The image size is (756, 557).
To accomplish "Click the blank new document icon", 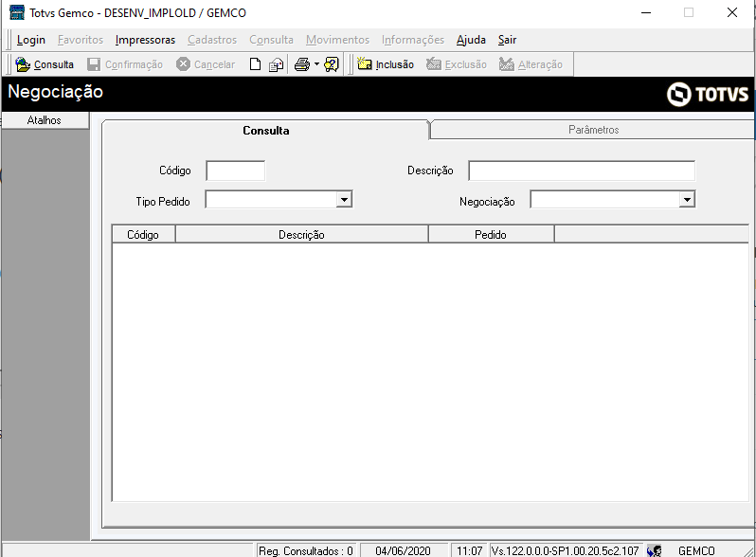I will pyautogui.click(x=255, y=64).
